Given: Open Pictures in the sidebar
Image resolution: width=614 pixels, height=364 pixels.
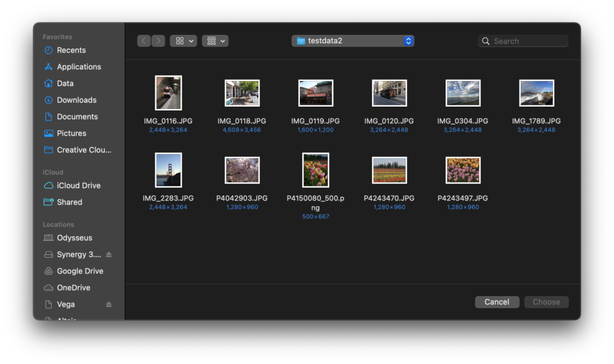Looking at the screenshot, I should point(71,133).
